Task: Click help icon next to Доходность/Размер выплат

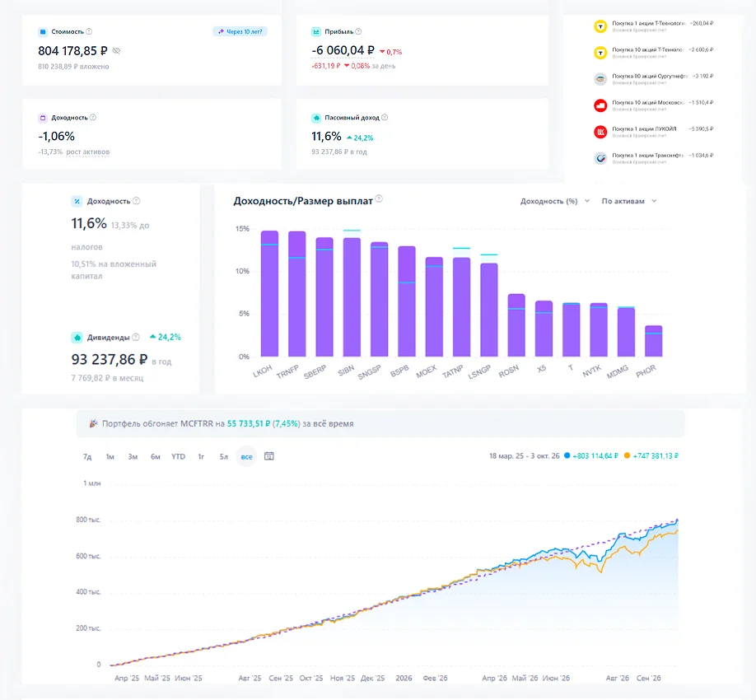Action: 379,198
